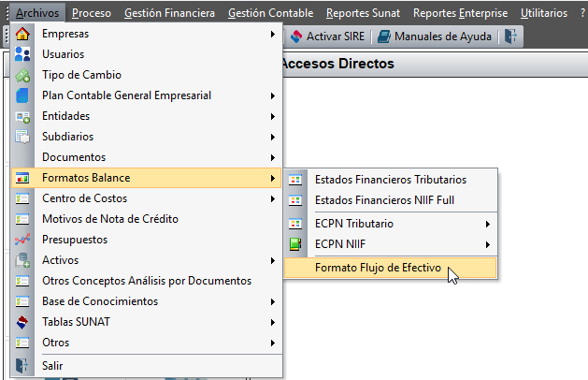
Task: Click the Tablas SUNAT logo icon
Action: pos(22,322)
